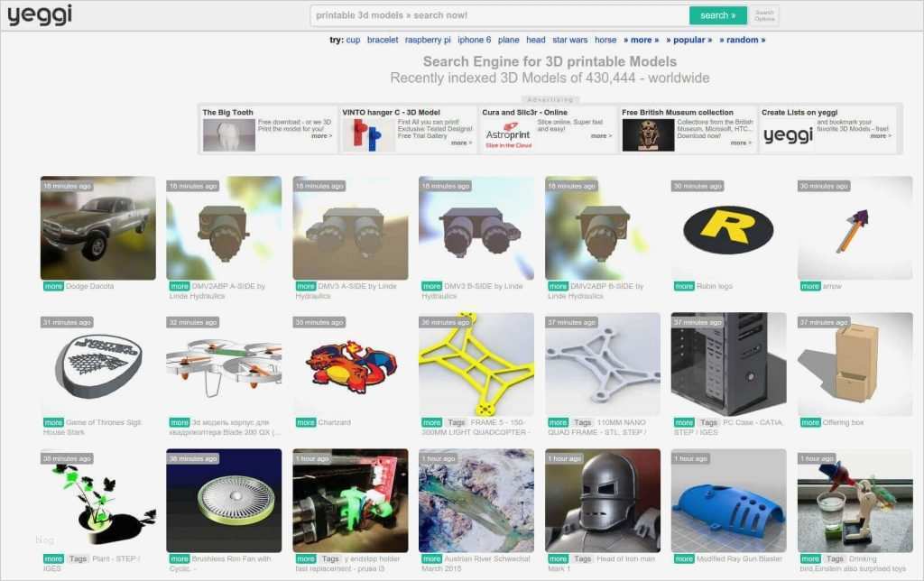
Task: Click the 'more' badge under the Robin logo model
Action: [684, 286]
